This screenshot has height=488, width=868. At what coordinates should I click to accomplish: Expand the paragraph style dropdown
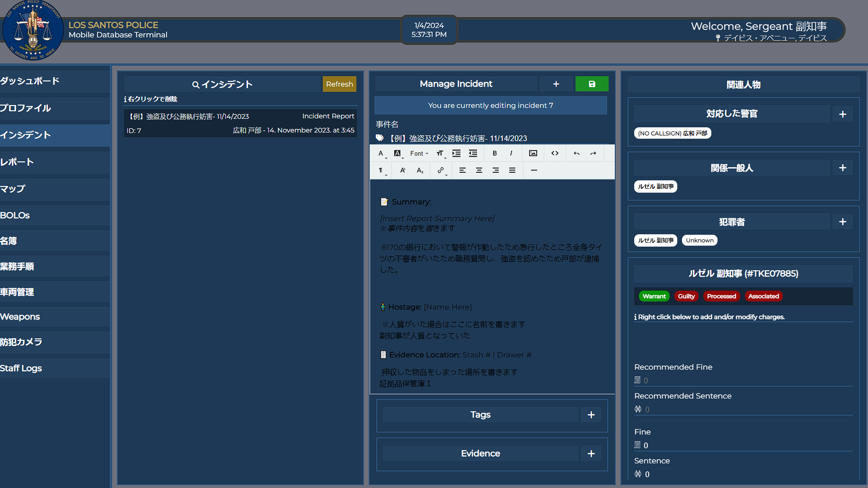point(381,170)
